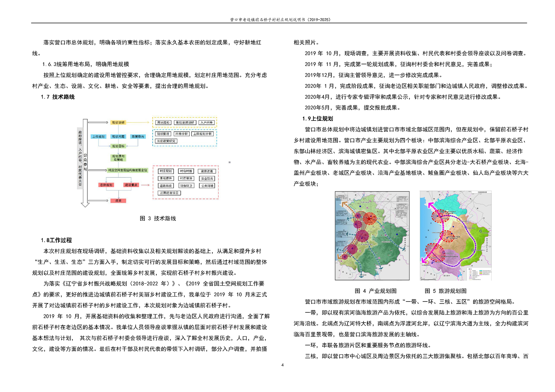
Task: Click the page number 4 at bottom
Action: 283,365
